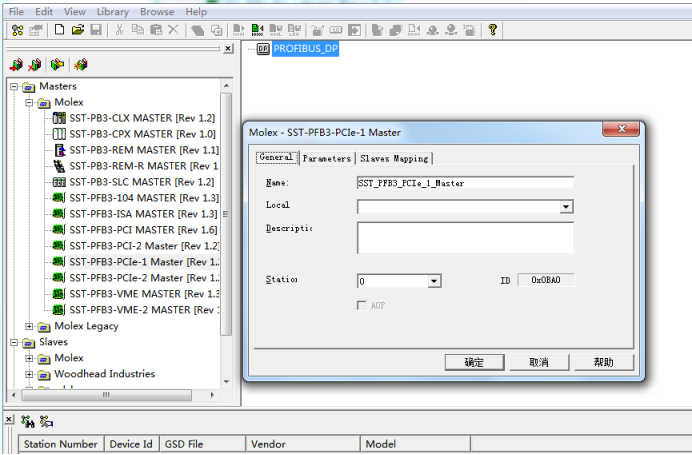The height and width of the screenshot is (455, 692).
Task: Click the library tree vertical scrollbar
Action: (226, 214)
